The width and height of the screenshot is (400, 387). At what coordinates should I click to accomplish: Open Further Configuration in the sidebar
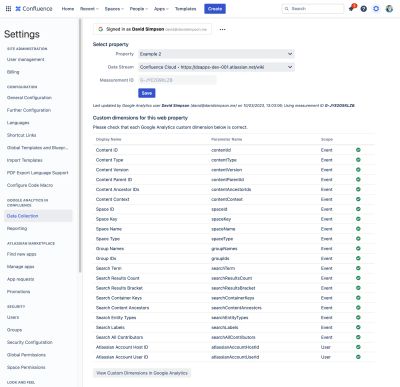click(x=29, y=110)
